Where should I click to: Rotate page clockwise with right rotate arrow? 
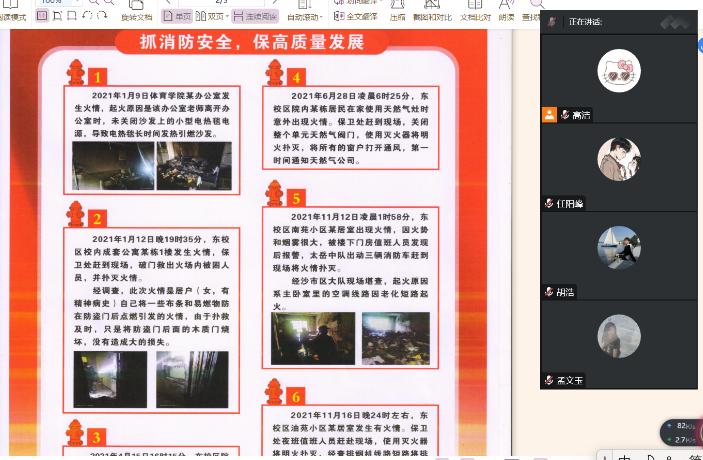click(x=104, y=16)
